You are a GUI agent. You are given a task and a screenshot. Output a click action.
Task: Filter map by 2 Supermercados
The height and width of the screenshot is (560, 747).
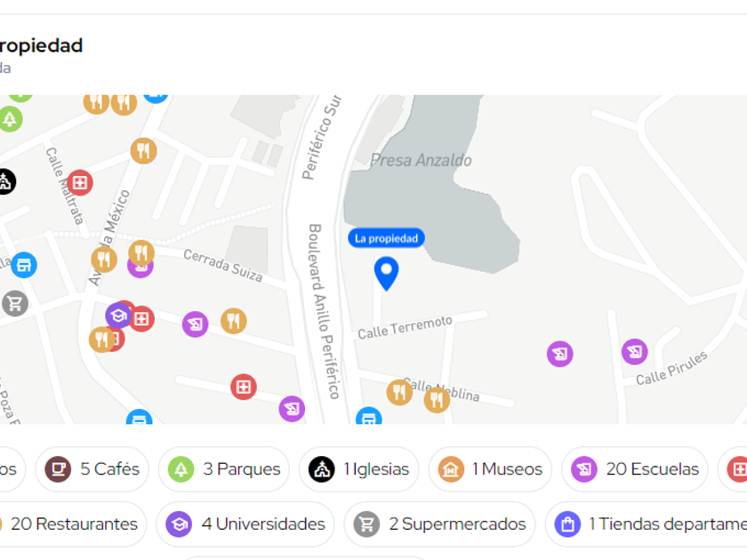439,524
